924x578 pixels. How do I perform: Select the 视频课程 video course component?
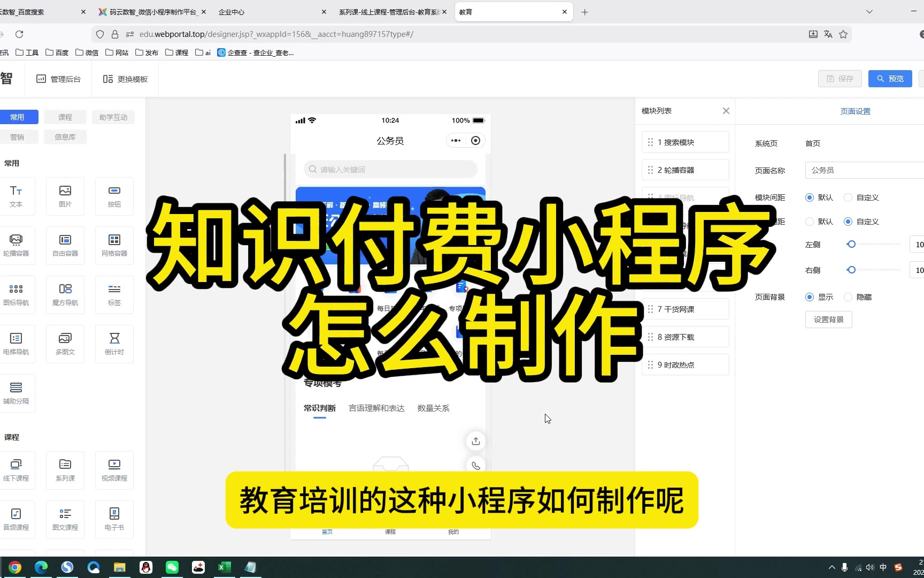[114, 470]
